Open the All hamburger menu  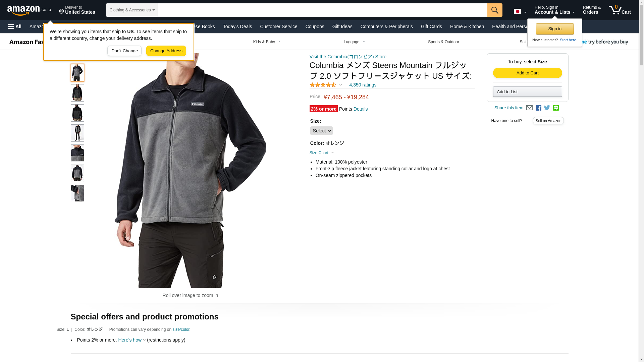pos(15,26)
